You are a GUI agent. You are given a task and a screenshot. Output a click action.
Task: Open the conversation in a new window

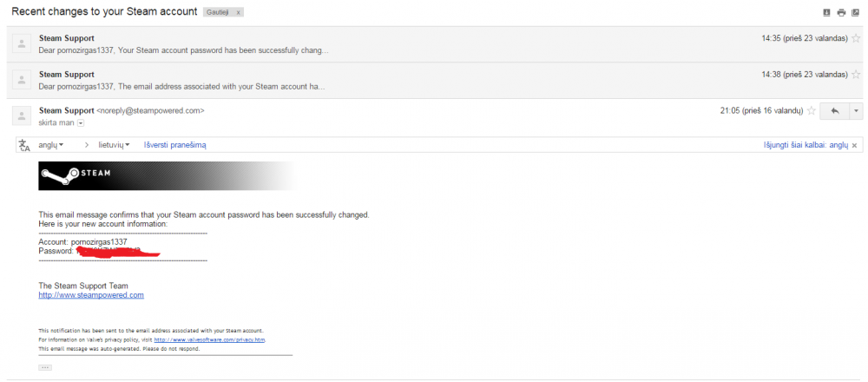click(855, 12)
